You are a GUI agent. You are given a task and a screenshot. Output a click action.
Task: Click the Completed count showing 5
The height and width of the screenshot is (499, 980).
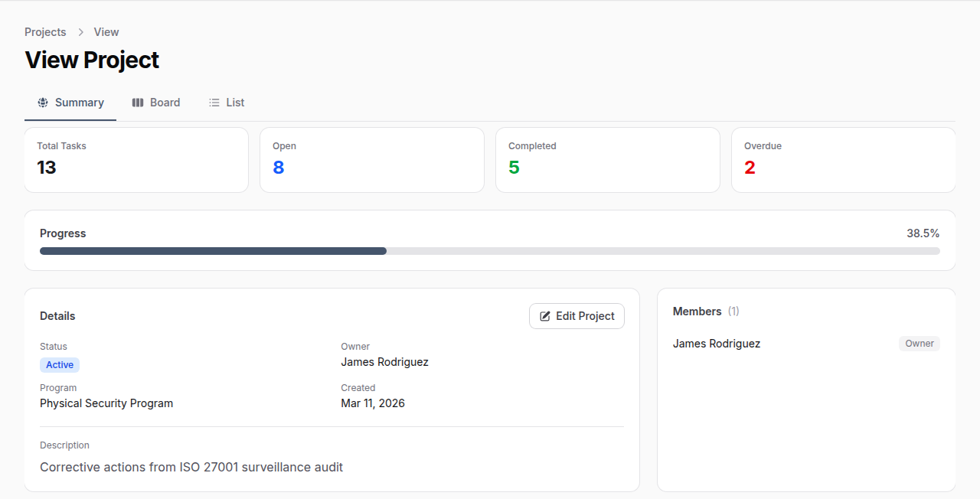point(514,167)
